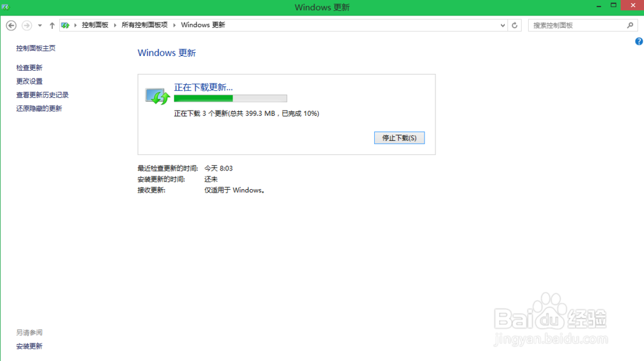Click 还未 install time value
Screen dimensions: 644x361
point(211,180)
